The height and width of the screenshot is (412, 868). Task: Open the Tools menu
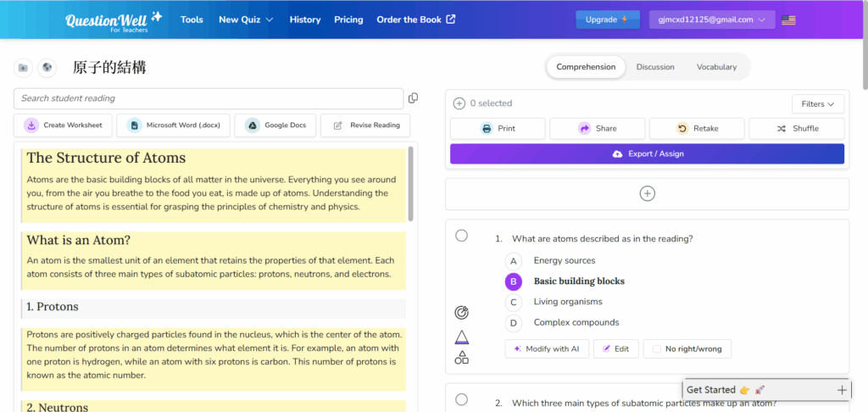click(192, 19)
